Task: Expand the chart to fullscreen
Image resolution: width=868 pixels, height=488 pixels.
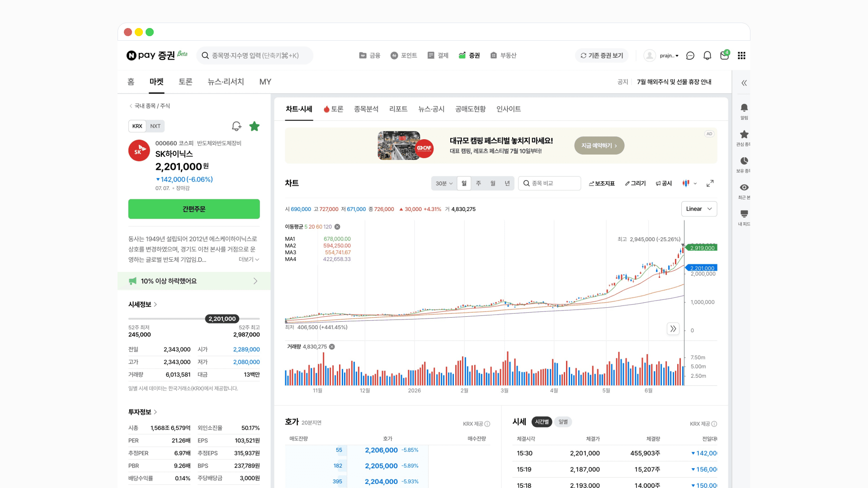Action: point(710,183)
